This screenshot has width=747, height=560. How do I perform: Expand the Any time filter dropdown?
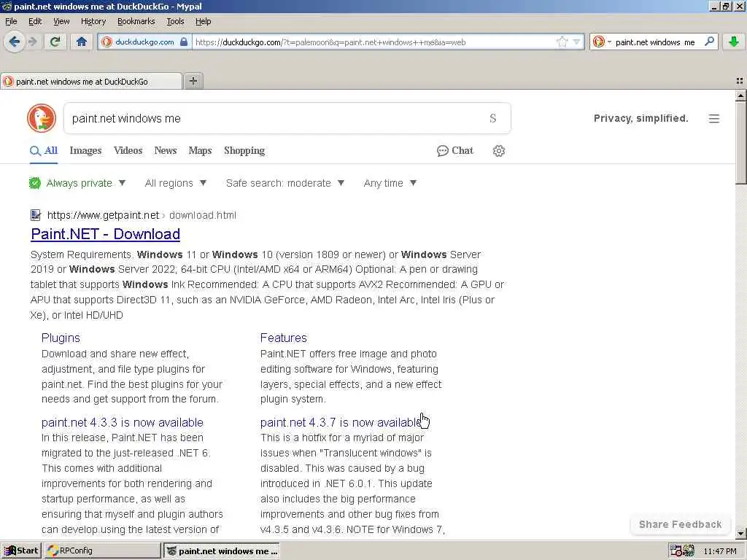tap(390, 183)
